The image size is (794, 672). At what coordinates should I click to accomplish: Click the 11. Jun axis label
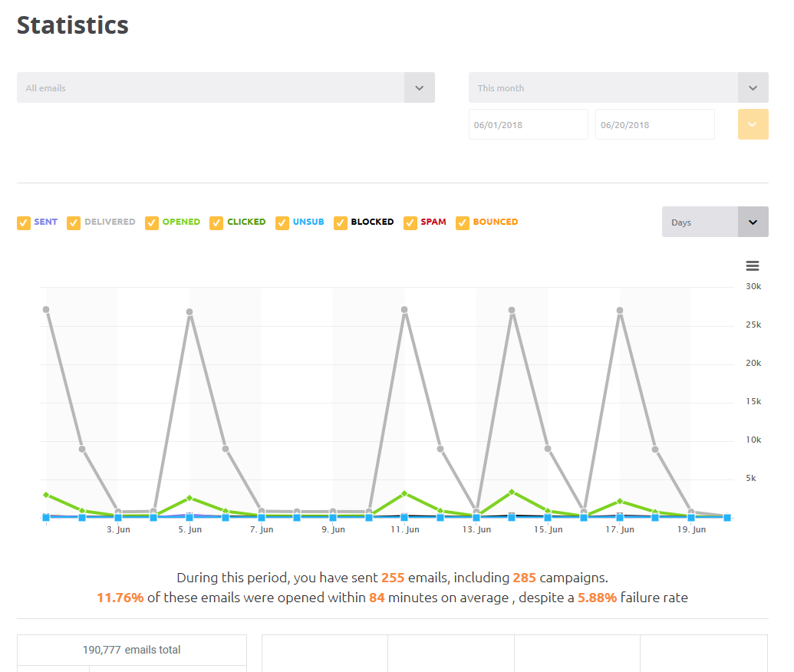[404, 529]
